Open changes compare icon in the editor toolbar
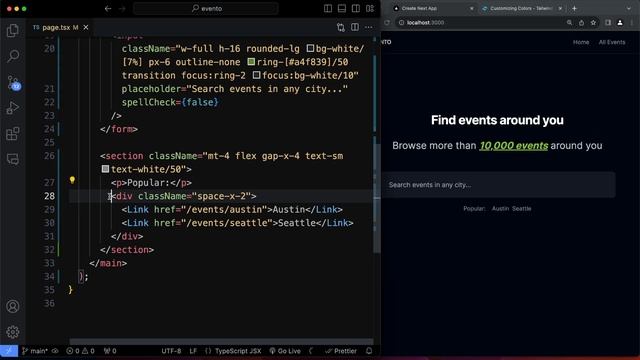The image size is (640, 360). (x=341, y=27)
